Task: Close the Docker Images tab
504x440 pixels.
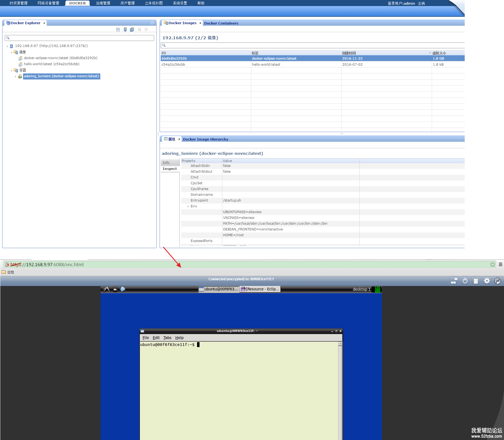Action: (200, 23)
